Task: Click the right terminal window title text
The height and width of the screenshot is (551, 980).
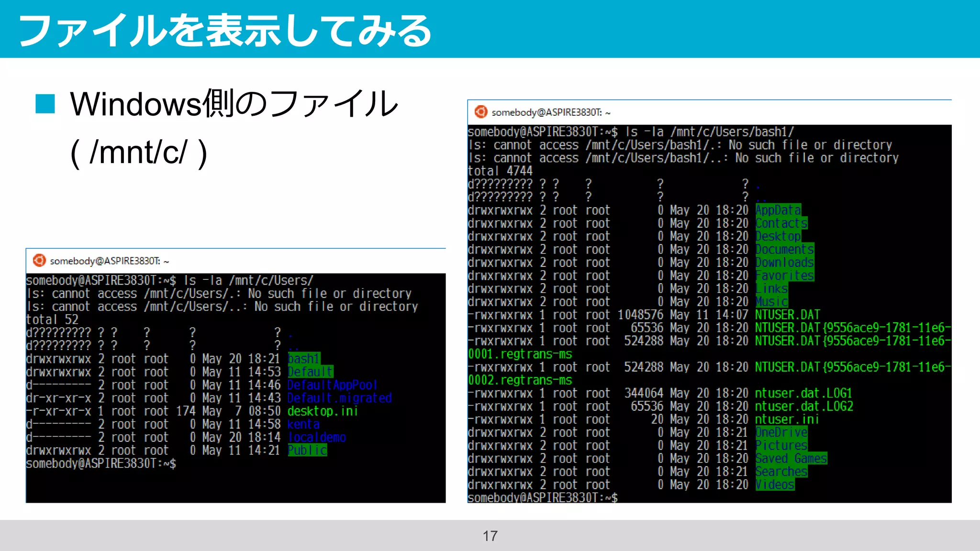Action: click(551, 112)
